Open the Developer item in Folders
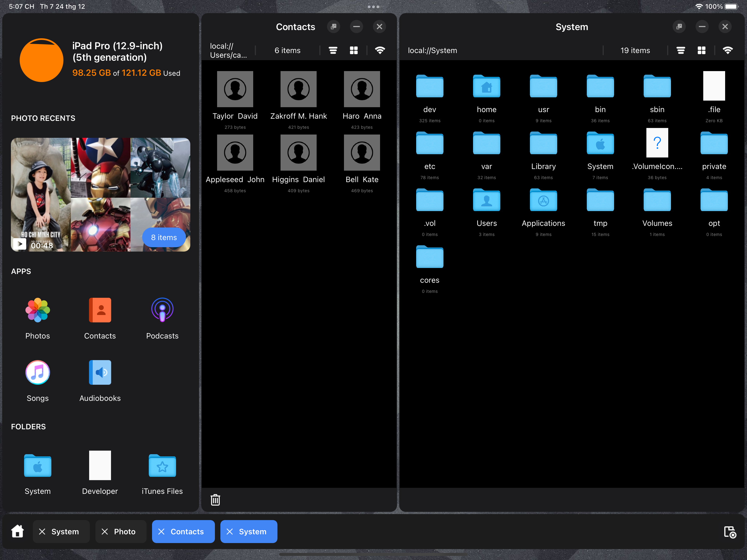The height and width of the screenshot is (560, 747). [100, 465]
